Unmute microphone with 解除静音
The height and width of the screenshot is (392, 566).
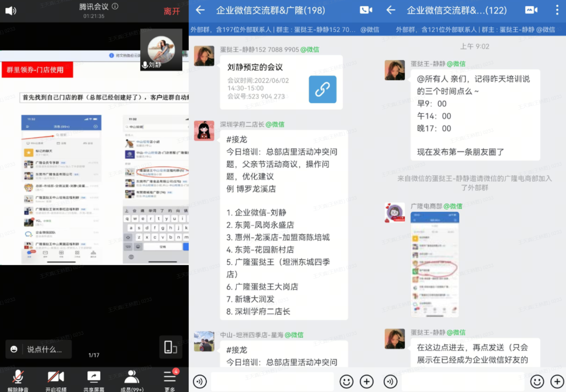click(x=18, y=380)
